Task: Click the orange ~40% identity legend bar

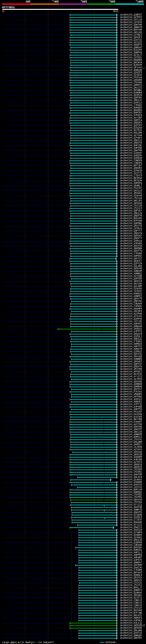Action: (45, 4)
